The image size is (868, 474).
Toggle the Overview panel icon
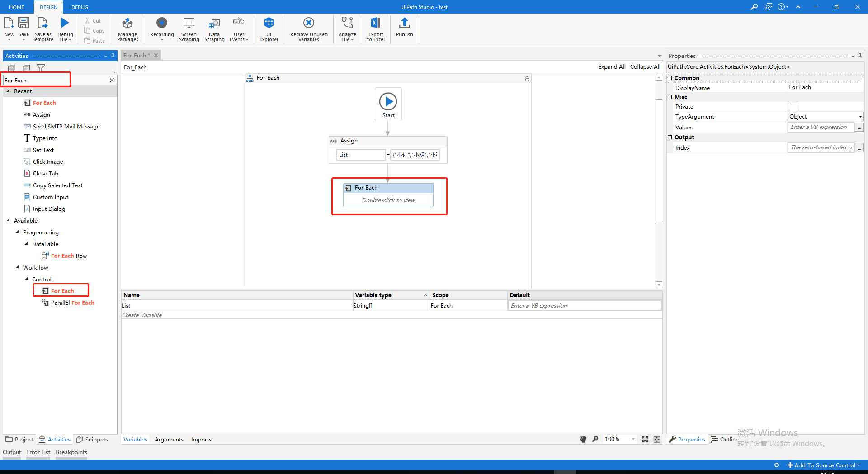657,439
